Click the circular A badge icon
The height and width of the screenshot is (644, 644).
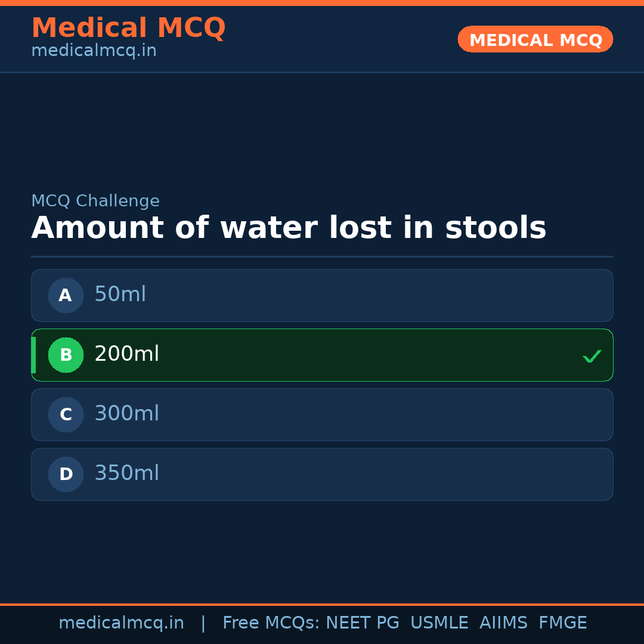pos(66,295)
